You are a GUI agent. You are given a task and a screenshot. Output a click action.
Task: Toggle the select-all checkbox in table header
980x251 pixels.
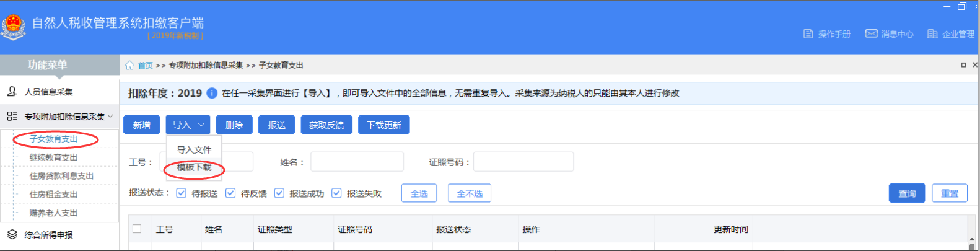137,229
